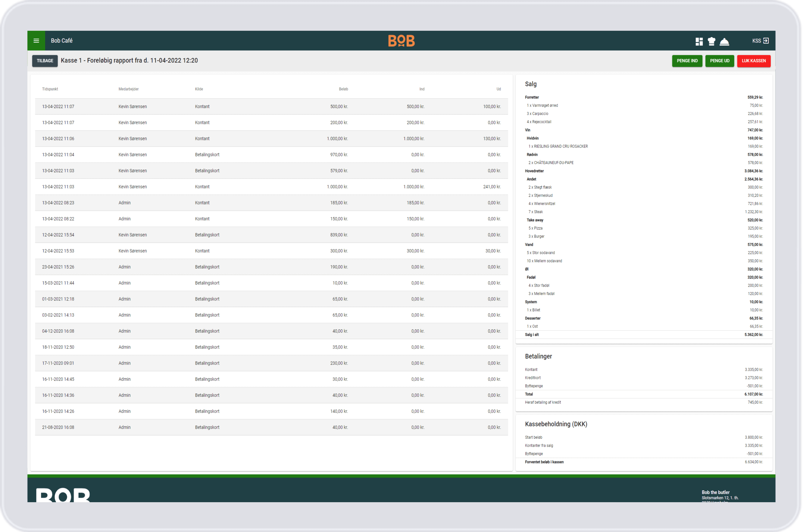Click the 10 x Mellem sodavand line

tap(644, 261)
